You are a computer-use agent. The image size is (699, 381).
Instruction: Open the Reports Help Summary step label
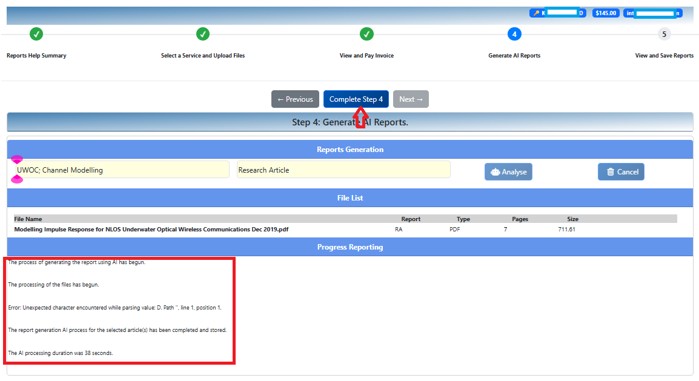click(36, 56)
